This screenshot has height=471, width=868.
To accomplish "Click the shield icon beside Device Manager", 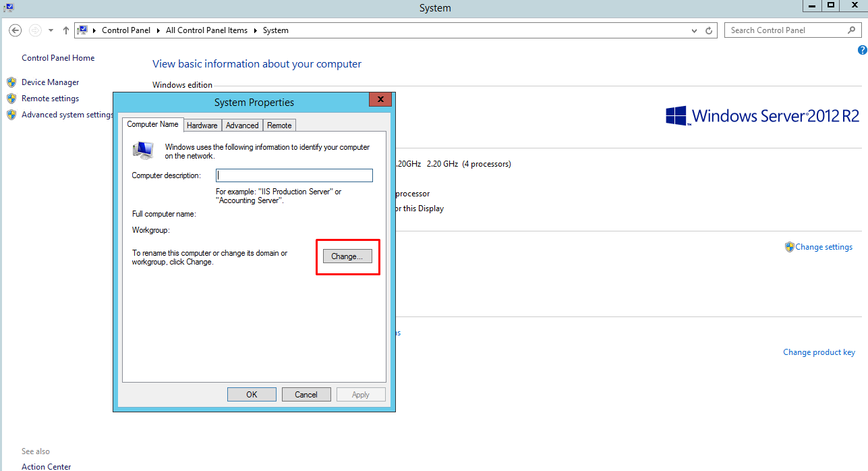I will (x=11, y=82).
